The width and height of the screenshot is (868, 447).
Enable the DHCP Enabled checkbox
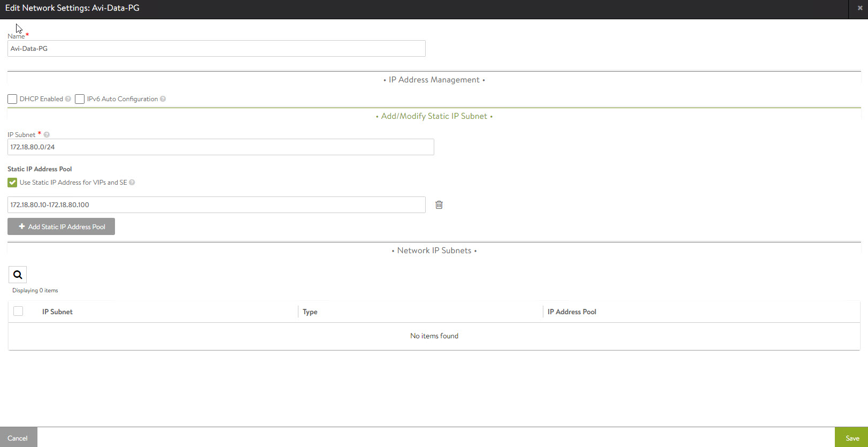[12, 99]
